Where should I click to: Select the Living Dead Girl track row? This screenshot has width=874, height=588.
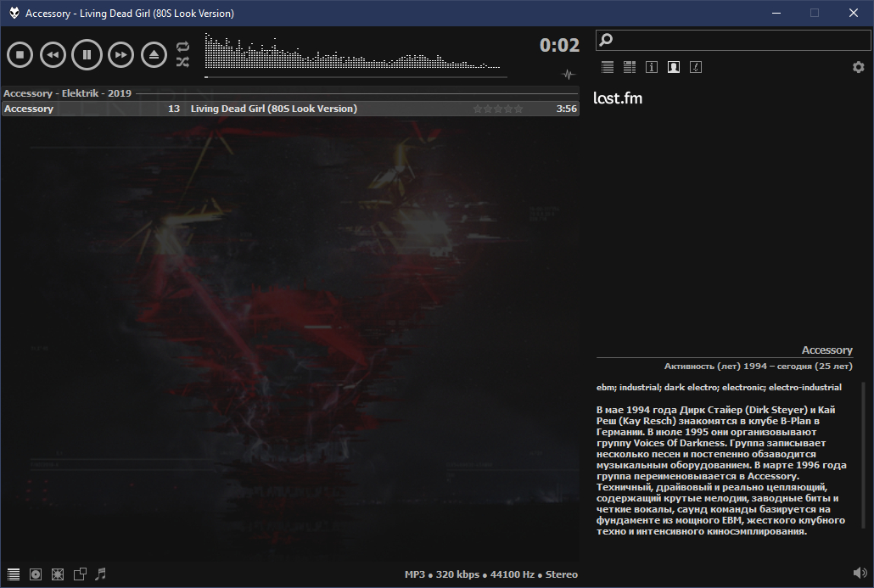290,109
